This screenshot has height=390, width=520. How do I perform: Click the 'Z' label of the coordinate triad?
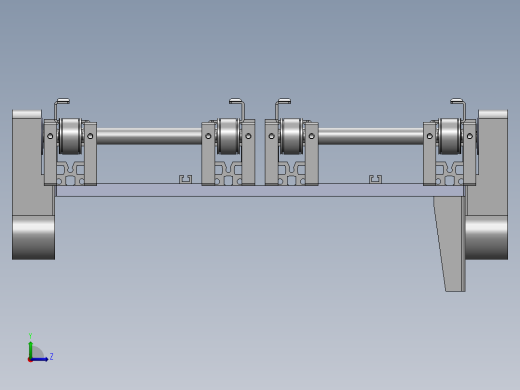click(51, 357)
